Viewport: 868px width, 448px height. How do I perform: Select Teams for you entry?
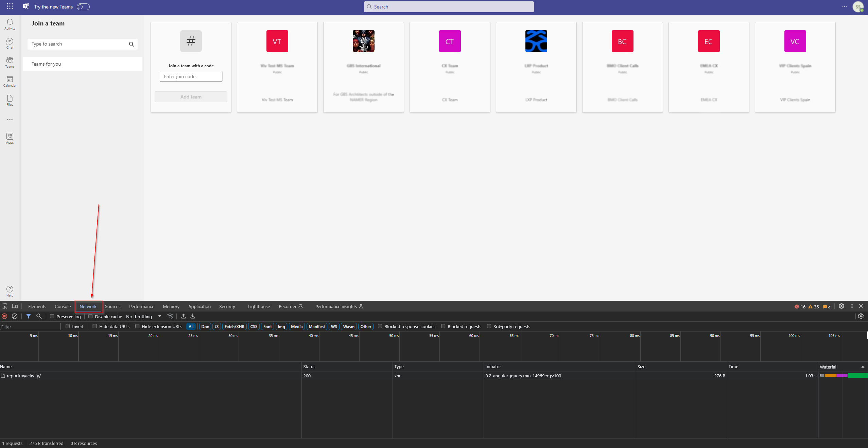(83, 64)
